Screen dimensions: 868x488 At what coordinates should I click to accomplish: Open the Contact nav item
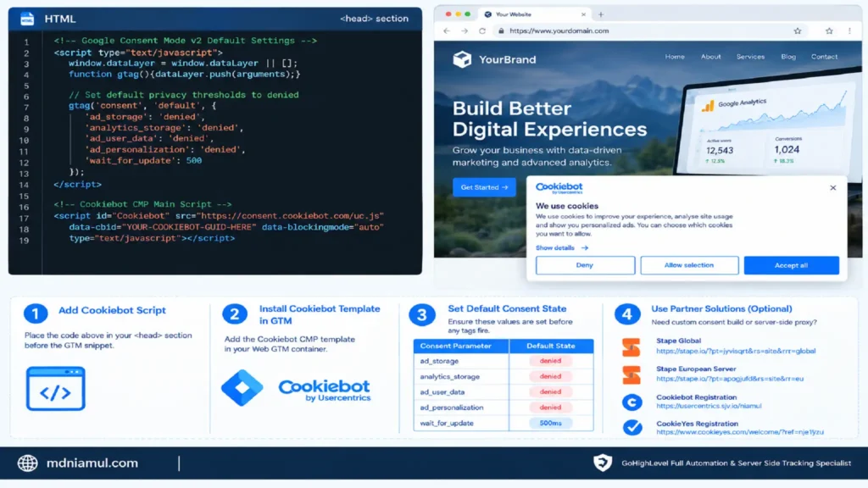[824, 57]
